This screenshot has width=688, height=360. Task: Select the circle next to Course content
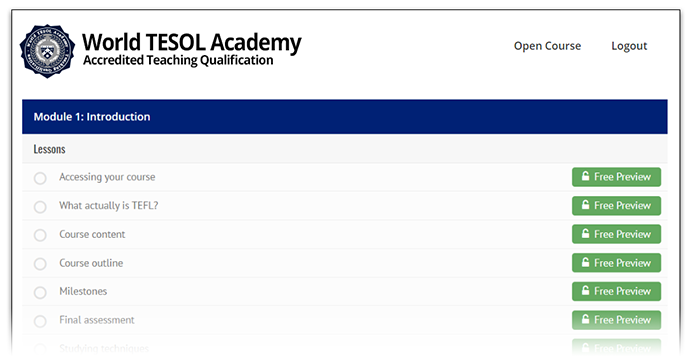(40, 235)
